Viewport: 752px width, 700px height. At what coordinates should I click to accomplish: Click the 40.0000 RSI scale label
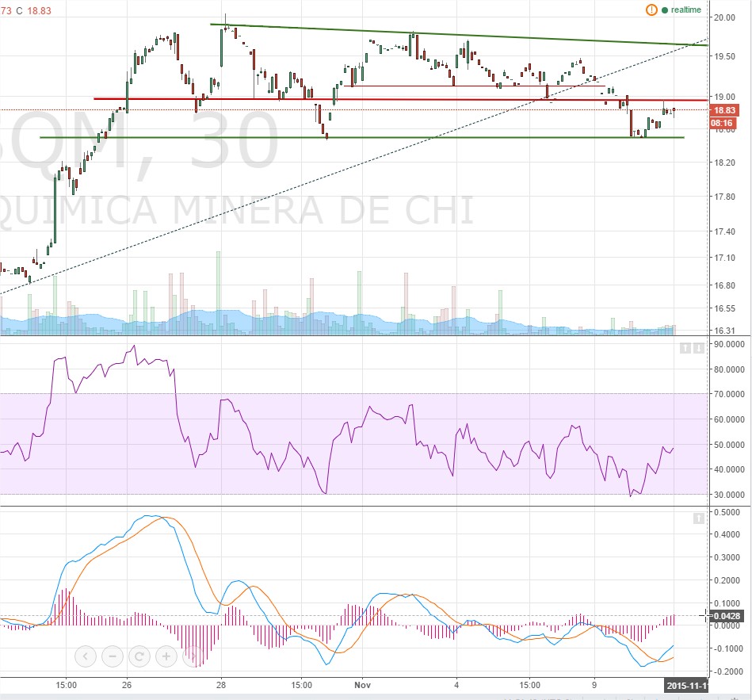[729, 469]
